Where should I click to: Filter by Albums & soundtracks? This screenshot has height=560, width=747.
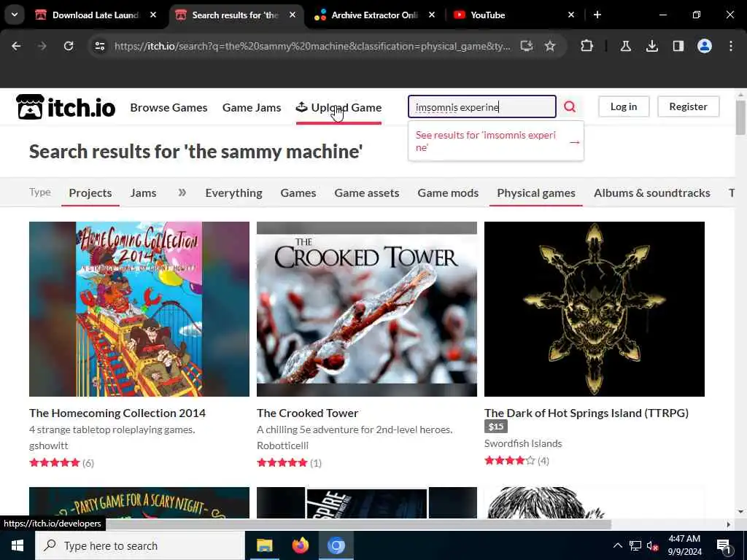coord(651,192)
